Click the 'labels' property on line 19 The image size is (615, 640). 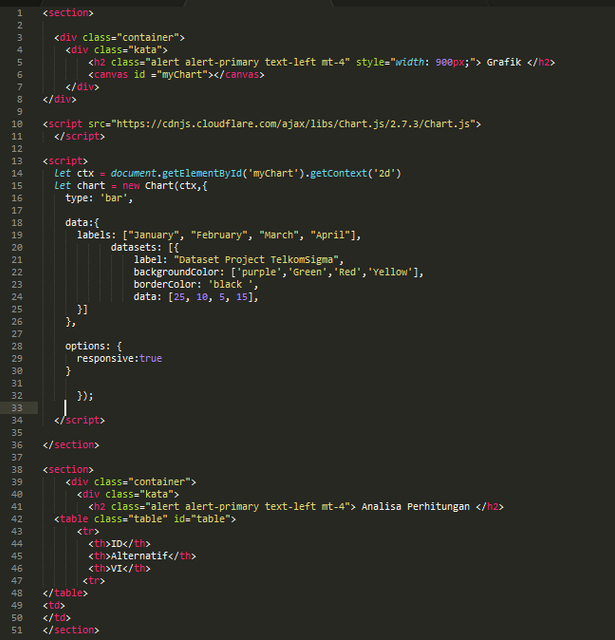click(x=94, y=235)
